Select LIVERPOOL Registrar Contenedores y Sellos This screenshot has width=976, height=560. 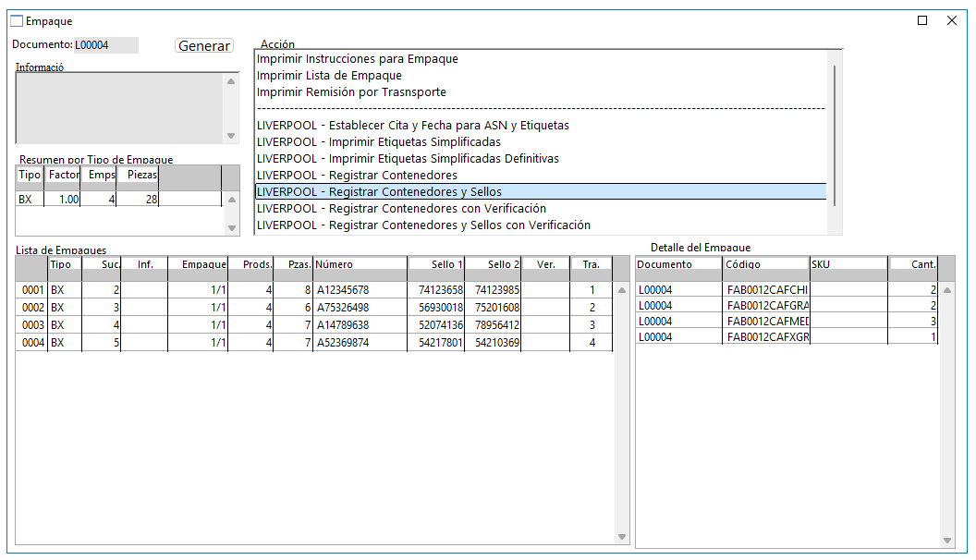(x=541, y=192)
